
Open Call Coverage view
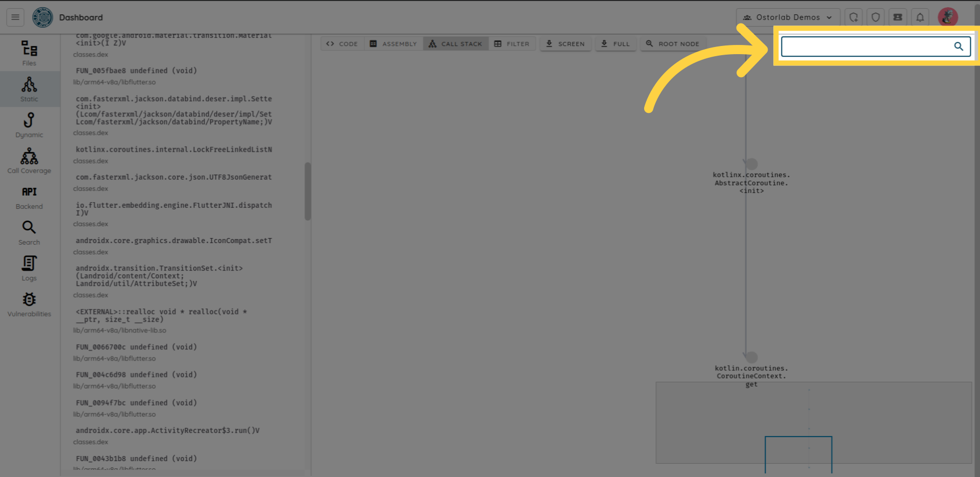pyautogui.click(x=29, y=161)
